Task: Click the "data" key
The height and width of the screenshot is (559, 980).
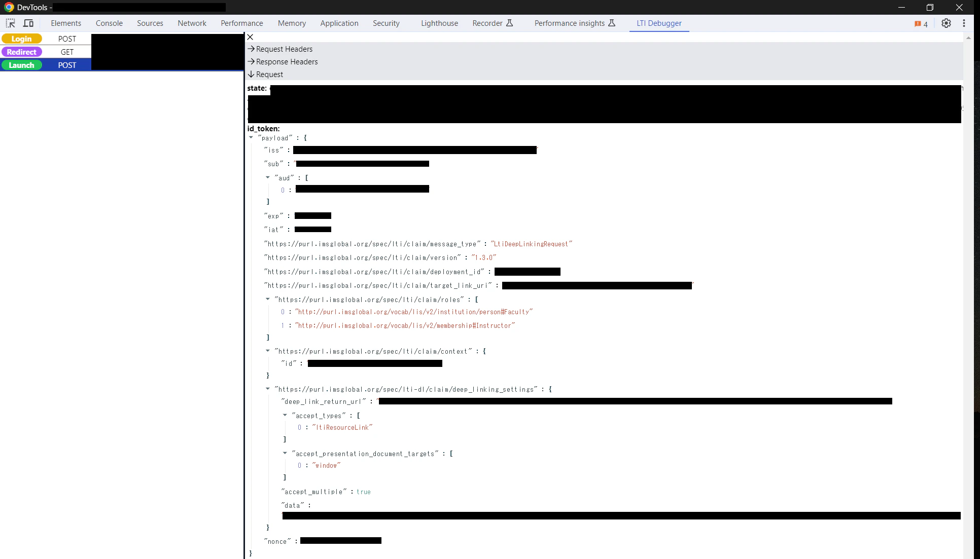Action: pyautogui.click(x=293, y=506)
